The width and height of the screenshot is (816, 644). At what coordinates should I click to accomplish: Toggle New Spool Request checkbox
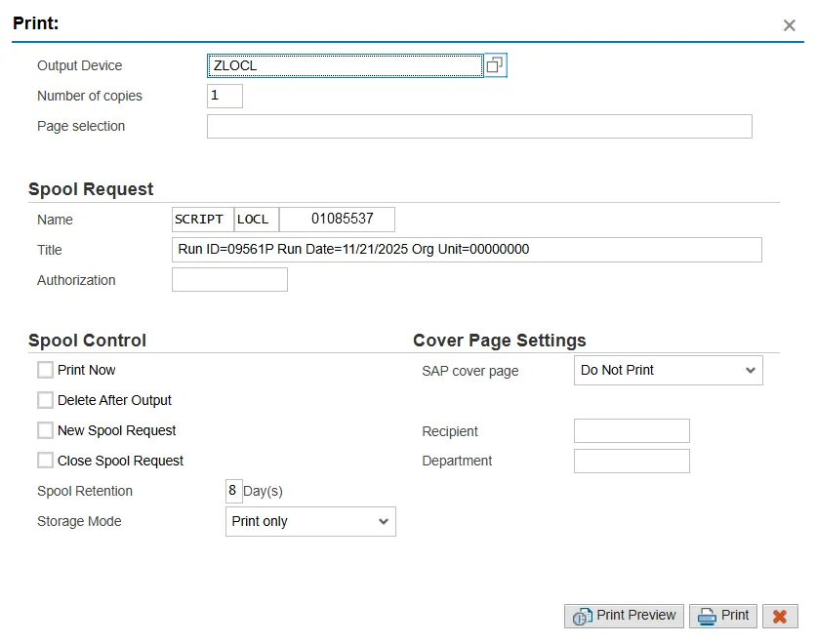[45, 430]
